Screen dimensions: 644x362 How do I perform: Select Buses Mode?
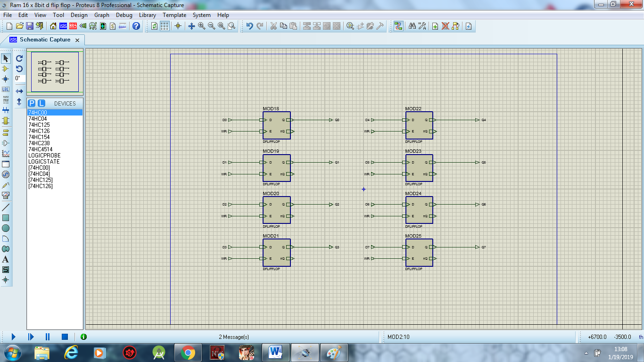[6, 110]
